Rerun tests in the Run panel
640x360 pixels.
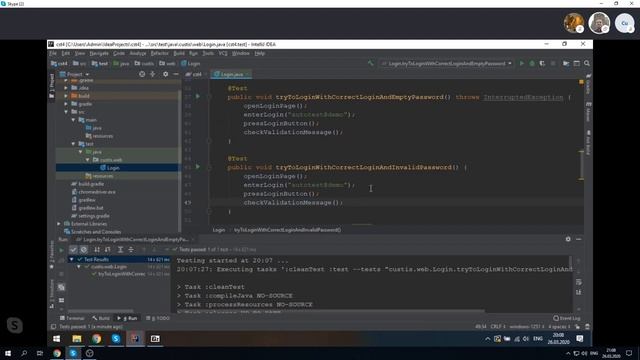(62, 250)
